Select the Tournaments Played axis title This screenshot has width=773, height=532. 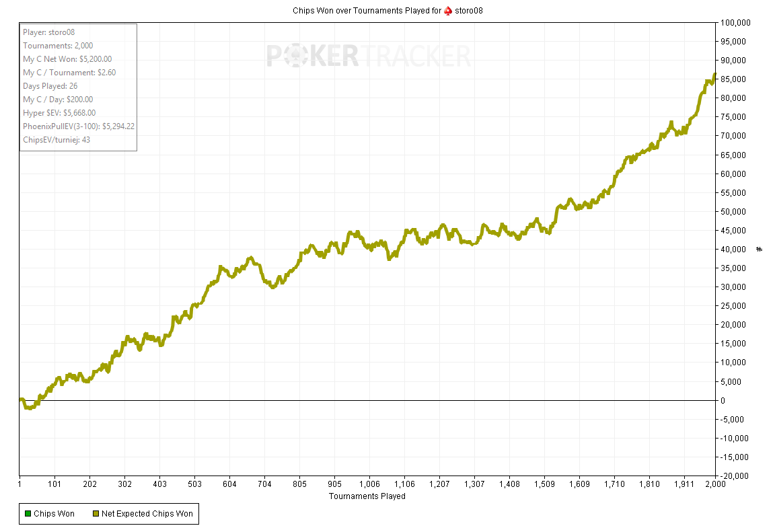pyautogui.click(x=367, y=496)
